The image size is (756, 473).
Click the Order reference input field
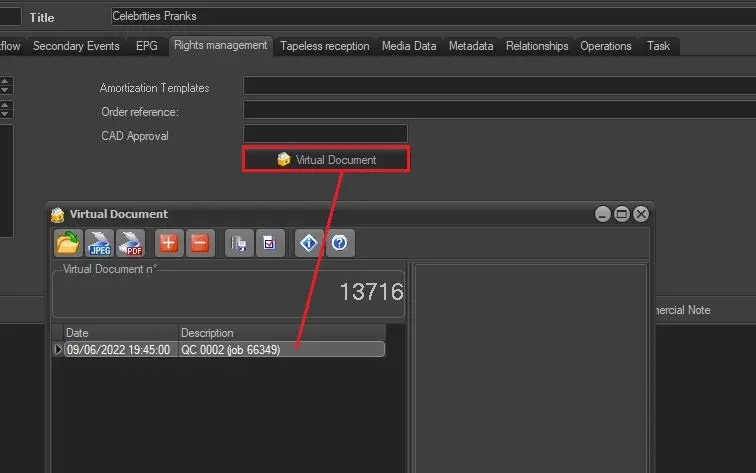498,110
